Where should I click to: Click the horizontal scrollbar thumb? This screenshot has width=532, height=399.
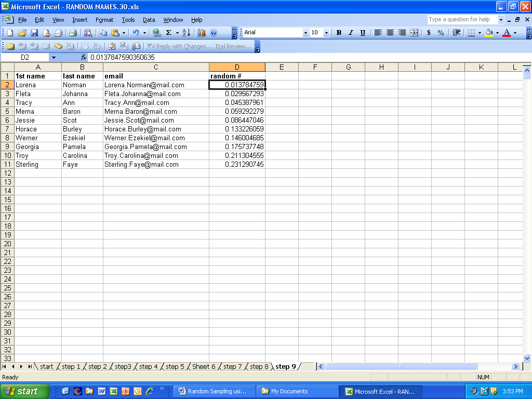(x=402, y=366)
